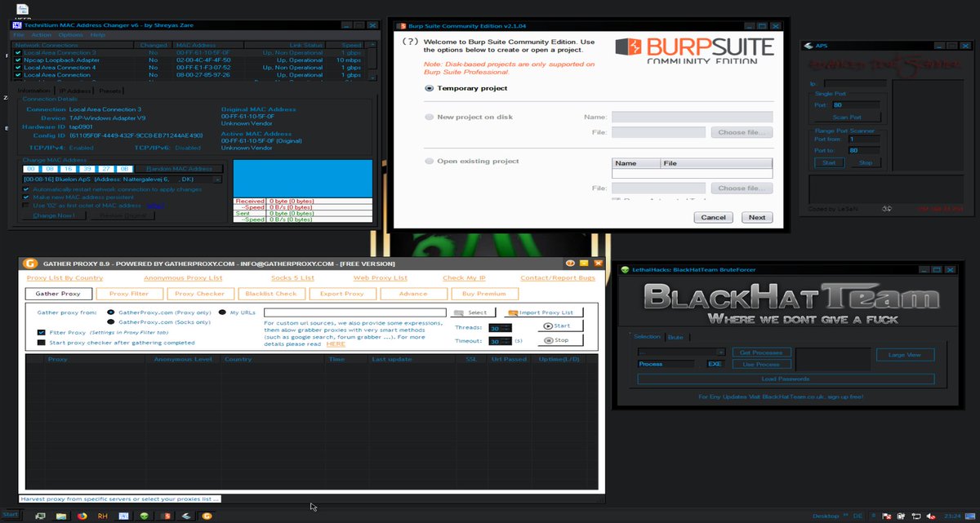Click the orange help icon in GatherProxy title bar
The width and height of the screenshot is (980, 523).
pos(570,263)
